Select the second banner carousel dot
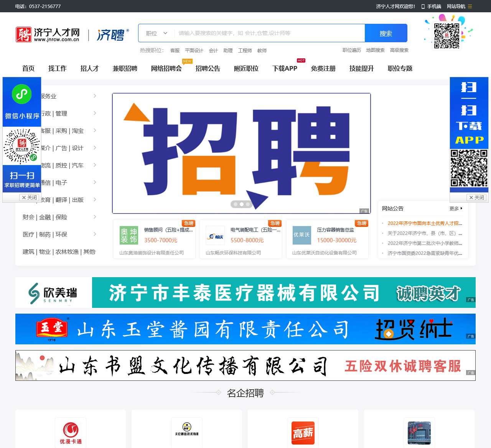Image resolution: width=491 pixels, height=448 pixels. point(242,204)
